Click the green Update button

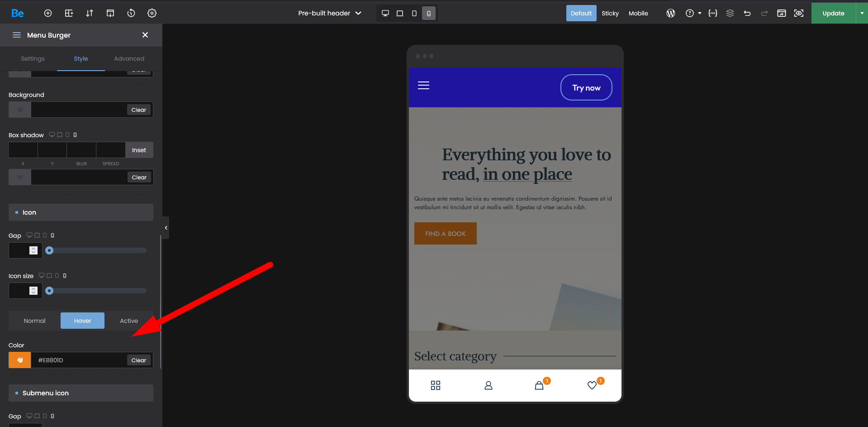[833, 13]
